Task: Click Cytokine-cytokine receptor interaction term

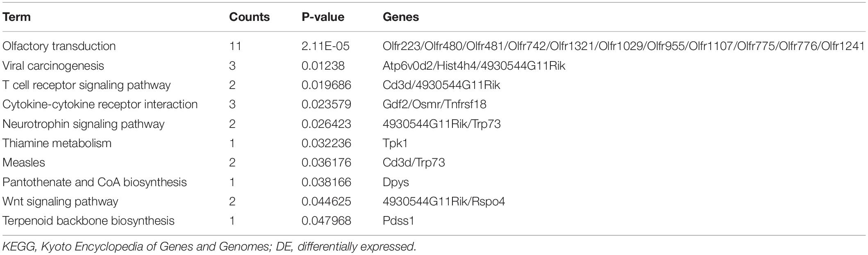Action: tap(100, 104)
